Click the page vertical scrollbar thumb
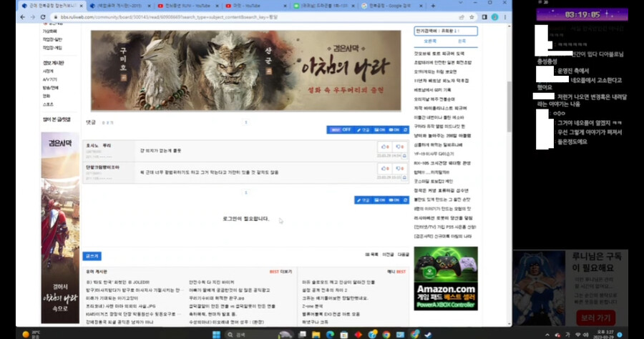The image size is (644, 339). click(x=509, y=107)
